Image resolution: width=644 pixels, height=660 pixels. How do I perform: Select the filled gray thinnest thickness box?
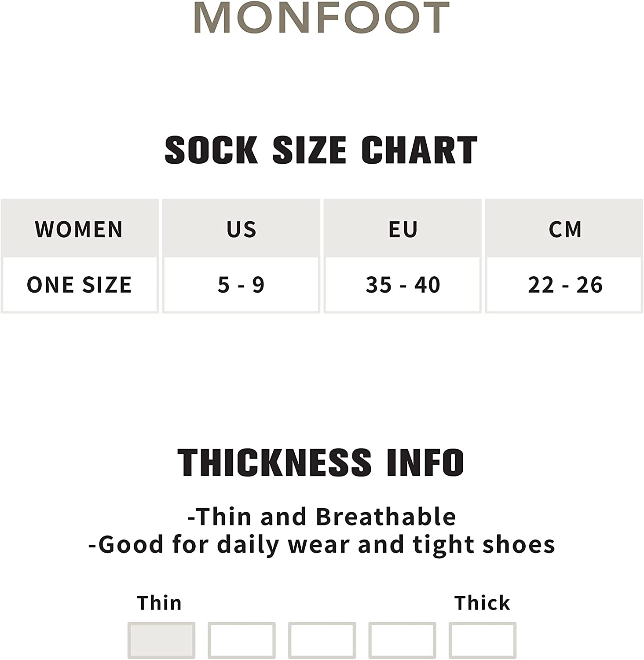tap(161, 640)
